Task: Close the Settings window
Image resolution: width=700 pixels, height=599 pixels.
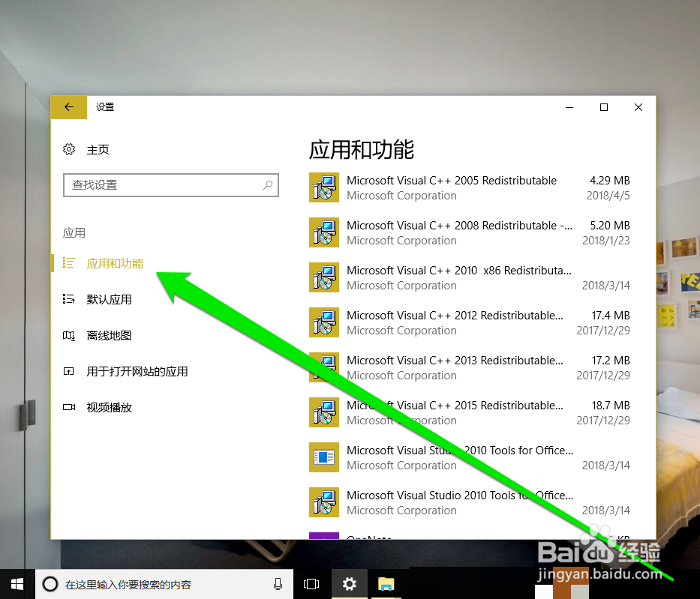Action: (x=638, y=107)
